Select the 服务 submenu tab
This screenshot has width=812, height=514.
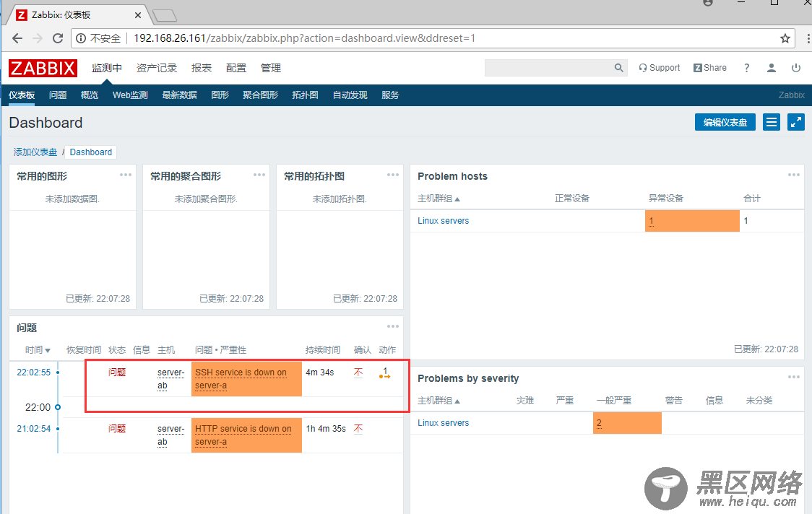[390, 95]
